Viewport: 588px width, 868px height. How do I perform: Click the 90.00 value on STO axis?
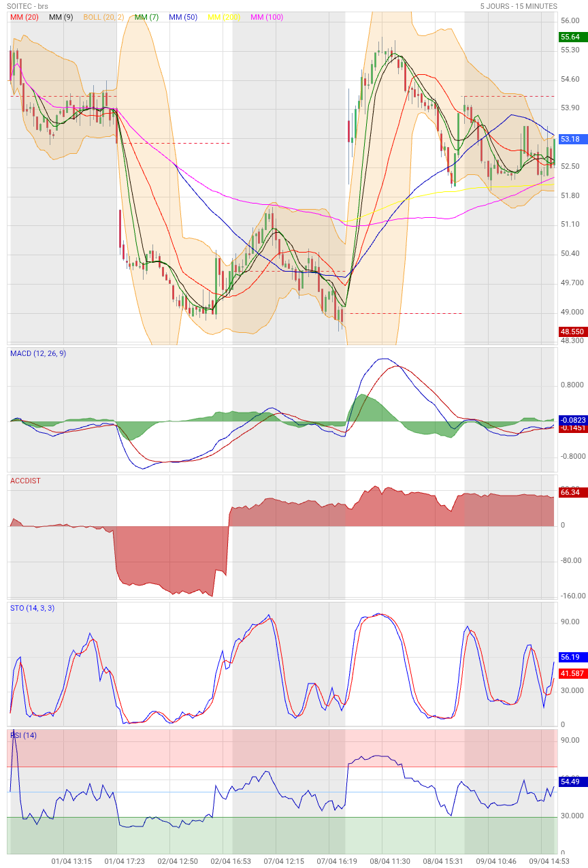point(570,622)
